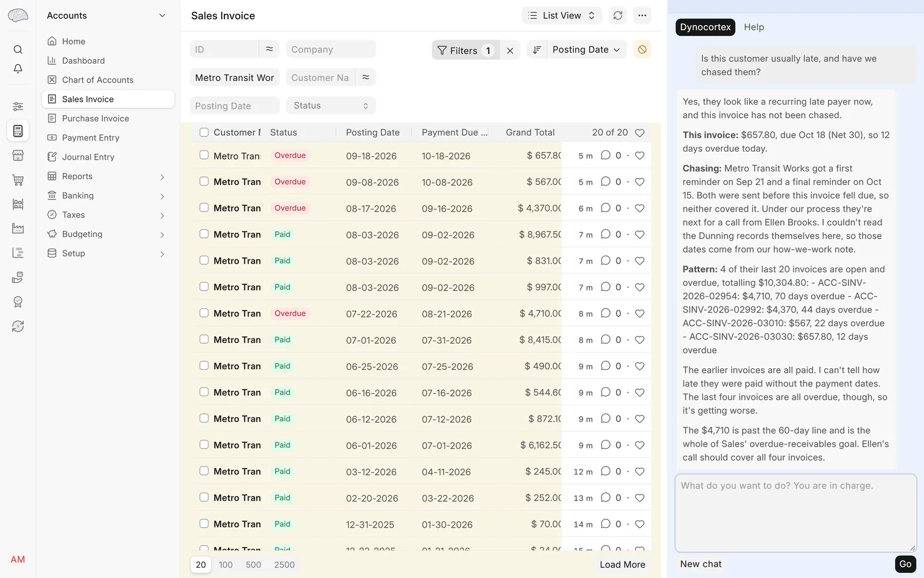Click the orange circular icon beside sort
Screen dimensions: 924x578
click(642, 50)
